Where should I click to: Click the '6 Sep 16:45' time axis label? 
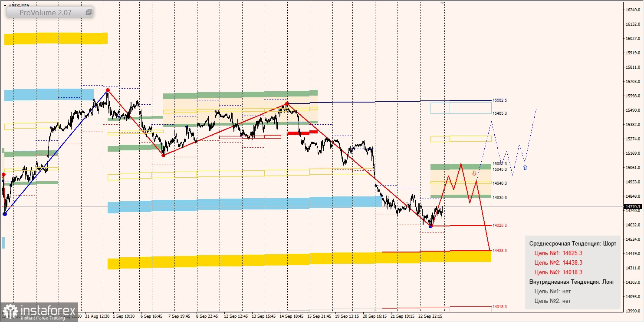(151, 316)
